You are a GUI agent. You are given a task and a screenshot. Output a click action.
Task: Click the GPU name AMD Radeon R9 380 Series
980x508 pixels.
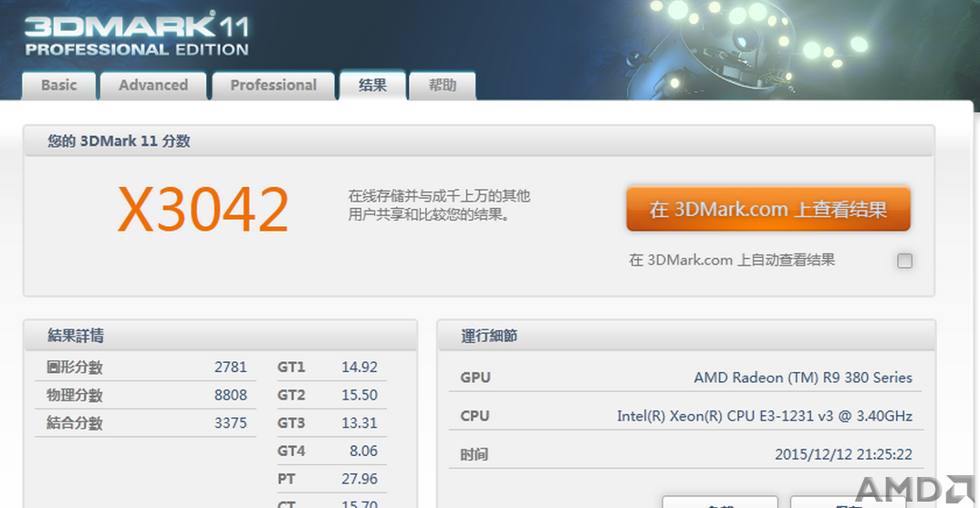pyautogui.click(x=802, y=378)
